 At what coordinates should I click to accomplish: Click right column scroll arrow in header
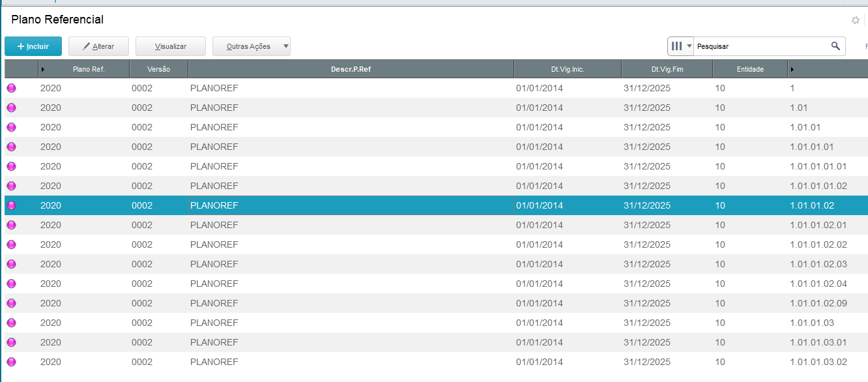[792, 69]
